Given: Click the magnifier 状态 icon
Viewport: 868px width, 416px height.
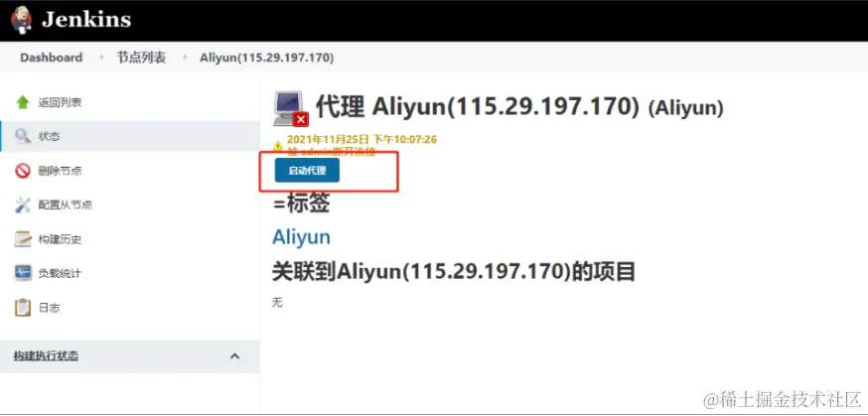Looking at the screenshot, I should coord(23,137).
